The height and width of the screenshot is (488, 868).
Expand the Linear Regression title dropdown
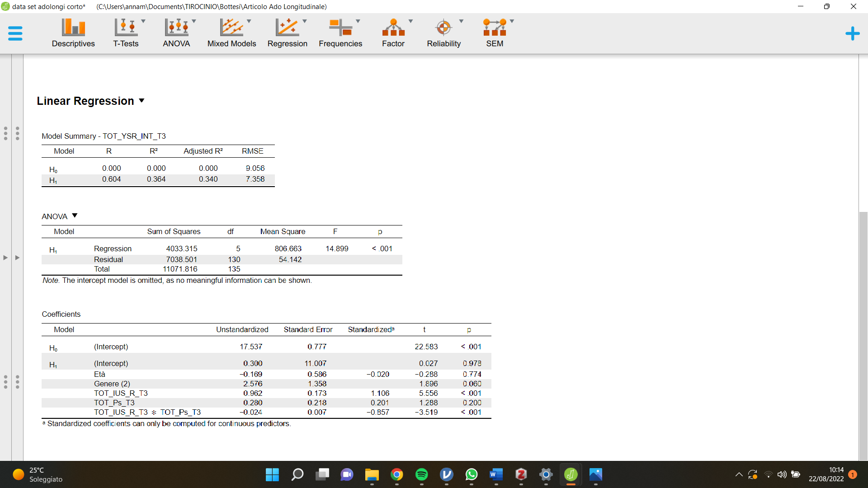tap(142, 101)
